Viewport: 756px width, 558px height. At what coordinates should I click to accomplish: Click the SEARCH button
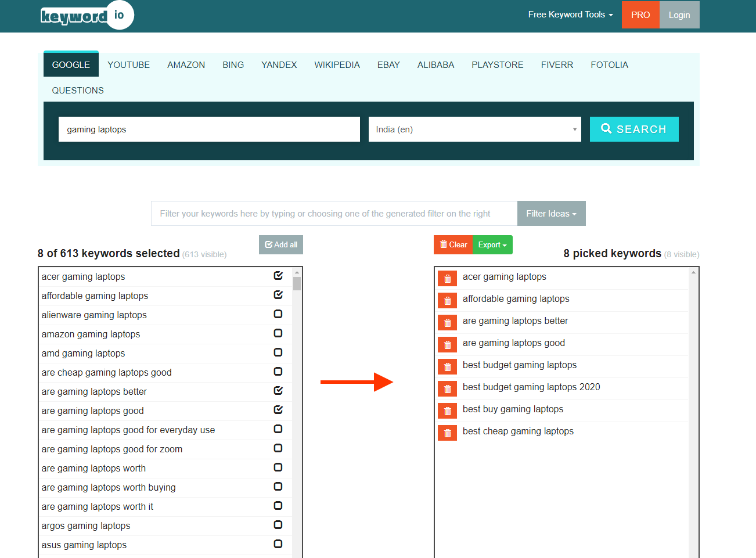click(634, 129)
